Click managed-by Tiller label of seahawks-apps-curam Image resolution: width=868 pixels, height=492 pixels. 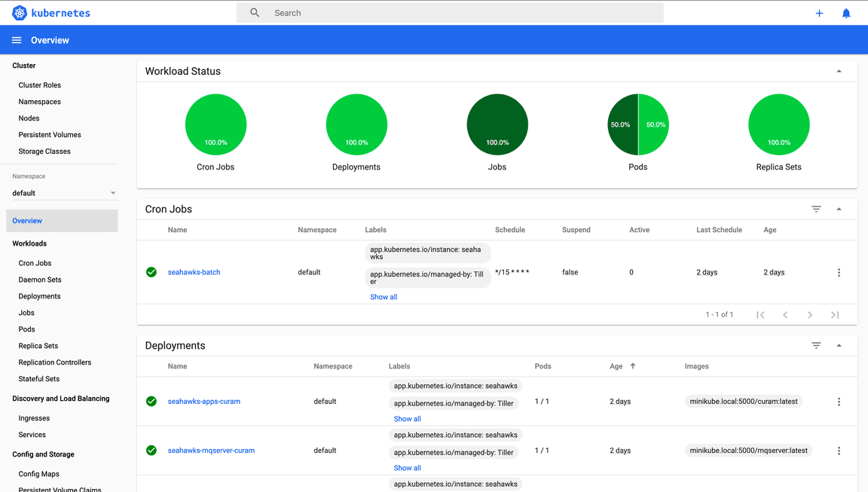click(x=454, y=403)
